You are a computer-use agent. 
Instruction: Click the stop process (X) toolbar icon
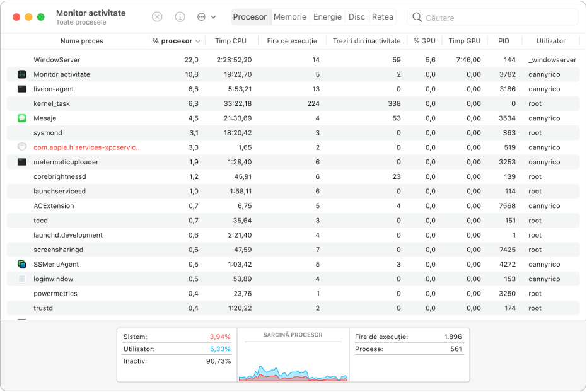(157, 17)
